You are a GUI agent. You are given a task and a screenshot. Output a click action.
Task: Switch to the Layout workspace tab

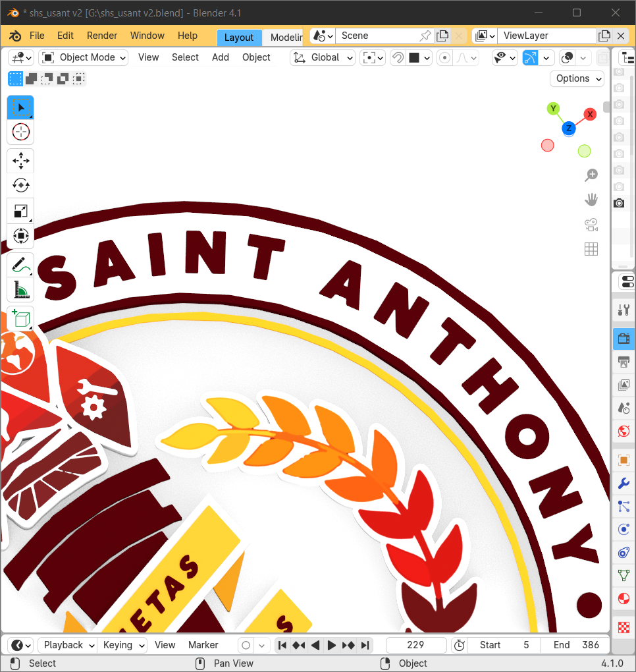pos(239,38)
